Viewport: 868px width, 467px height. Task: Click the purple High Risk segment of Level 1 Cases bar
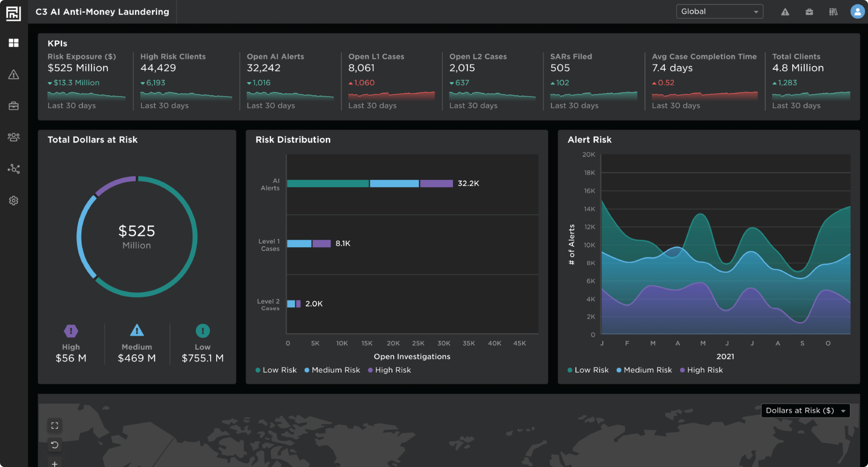click(x=322, y=243)
